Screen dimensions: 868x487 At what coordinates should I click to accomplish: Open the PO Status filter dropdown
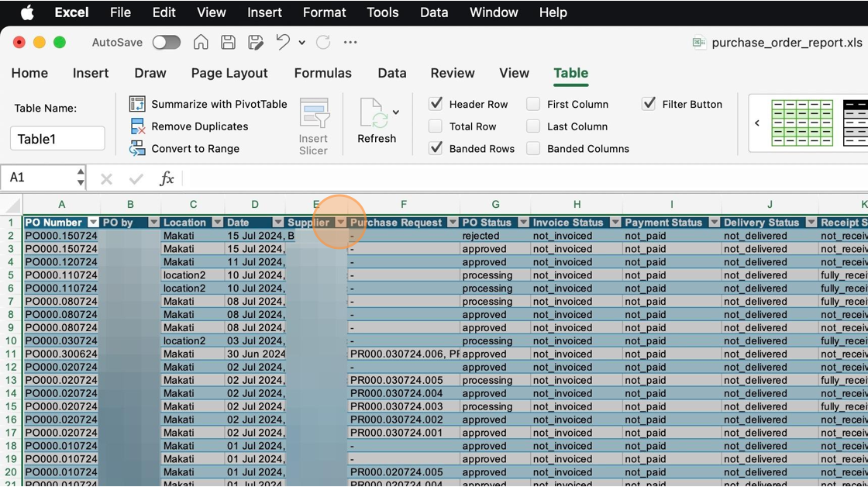(x=523, y=222)
